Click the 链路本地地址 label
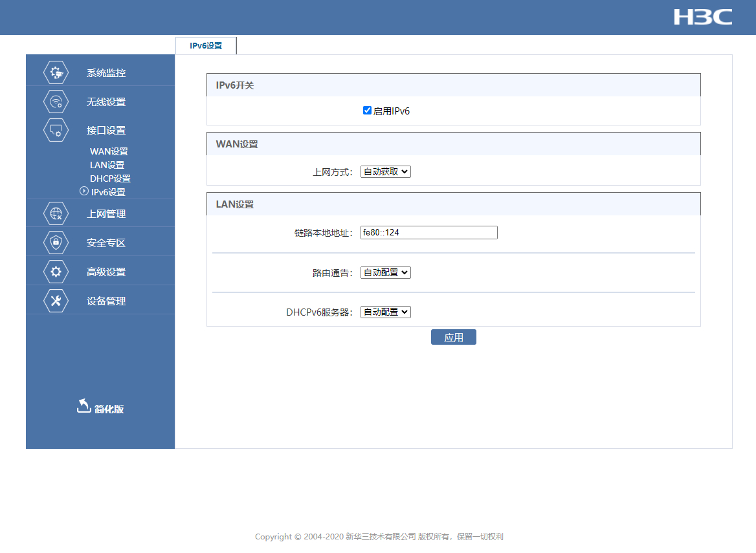756x553 pixels. pyautogui.click(x=324, y=233)
